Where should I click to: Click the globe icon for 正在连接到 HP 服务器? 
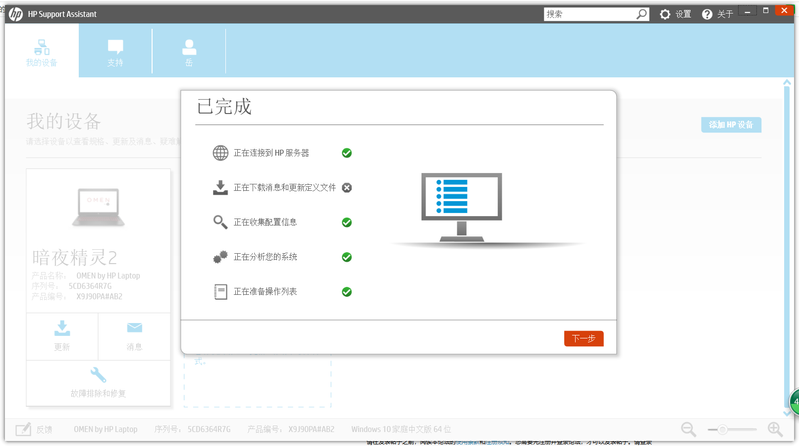click(x=220, y=153)
